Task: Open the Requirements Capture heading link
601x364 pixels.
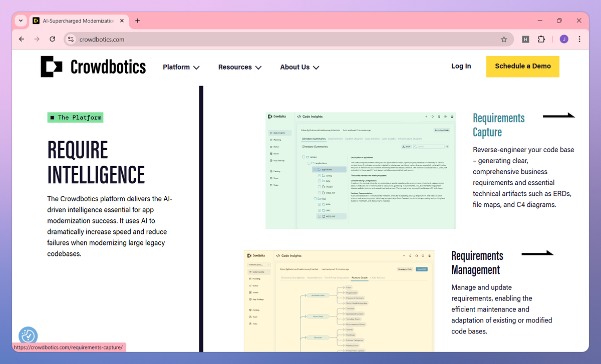Action: (x=499, y=125)
